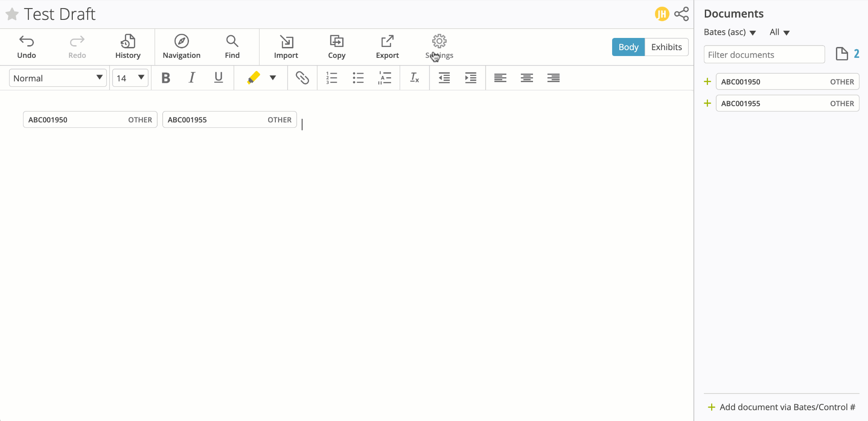Open the highlighter color dropdown
Screen dimensions: 868x421
pos(273,78)
